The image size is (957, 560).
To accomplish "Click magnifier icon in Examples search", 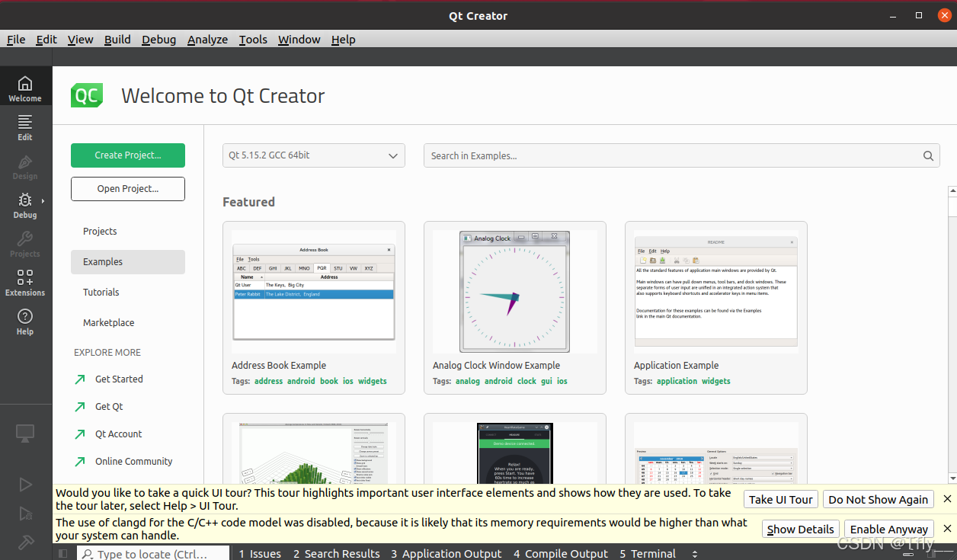I will click(928, 155).
